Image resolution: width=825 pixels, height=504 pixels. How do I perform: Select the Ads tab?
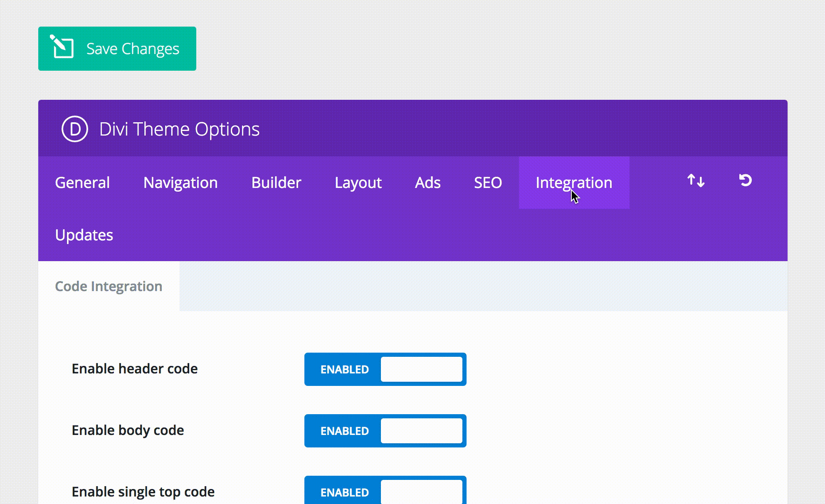point(427,183)
